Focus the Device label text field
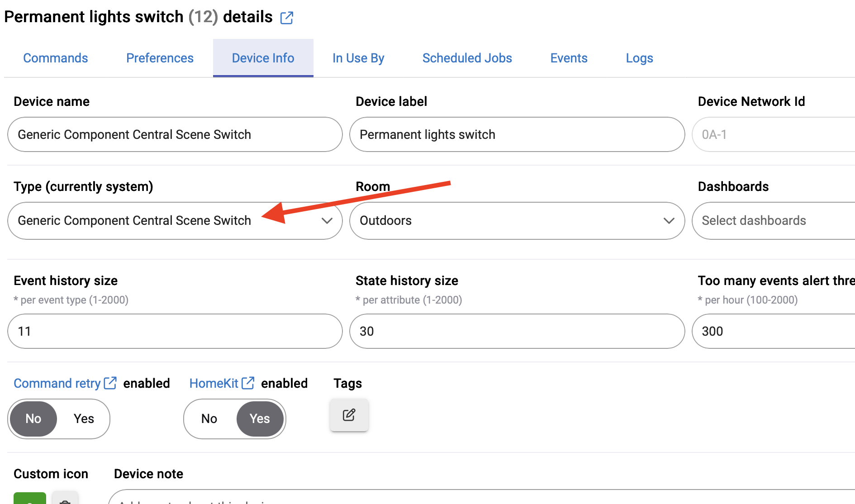Image resolution: width=855 pixels, height=504 pixels. 517,135
